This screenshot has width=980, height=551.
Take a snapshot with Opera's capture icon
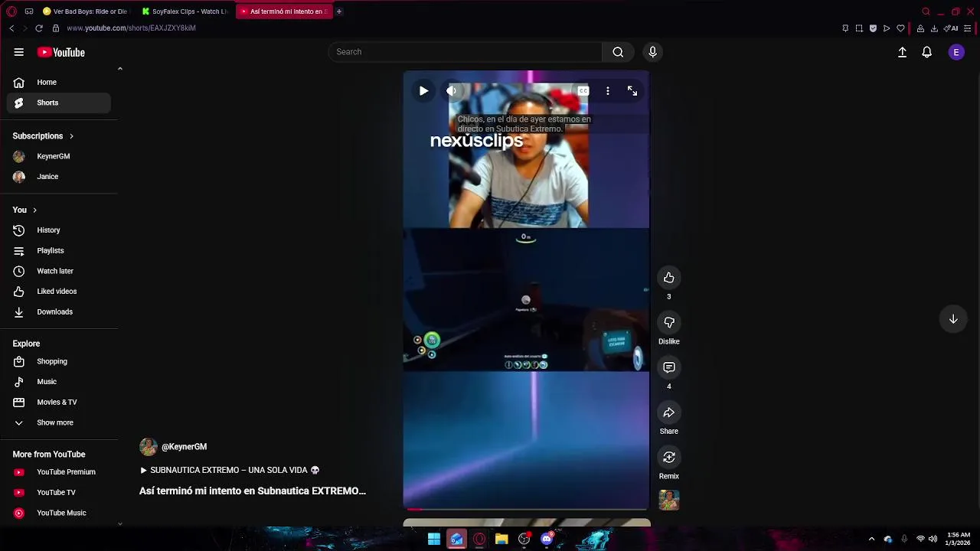coord(859,28)
